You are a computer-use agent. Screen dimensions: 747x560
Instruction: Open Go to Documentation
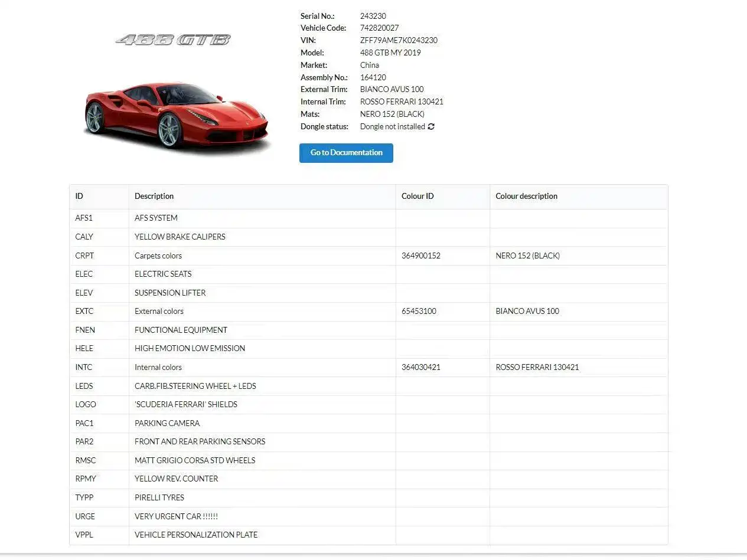coord(346,153)
